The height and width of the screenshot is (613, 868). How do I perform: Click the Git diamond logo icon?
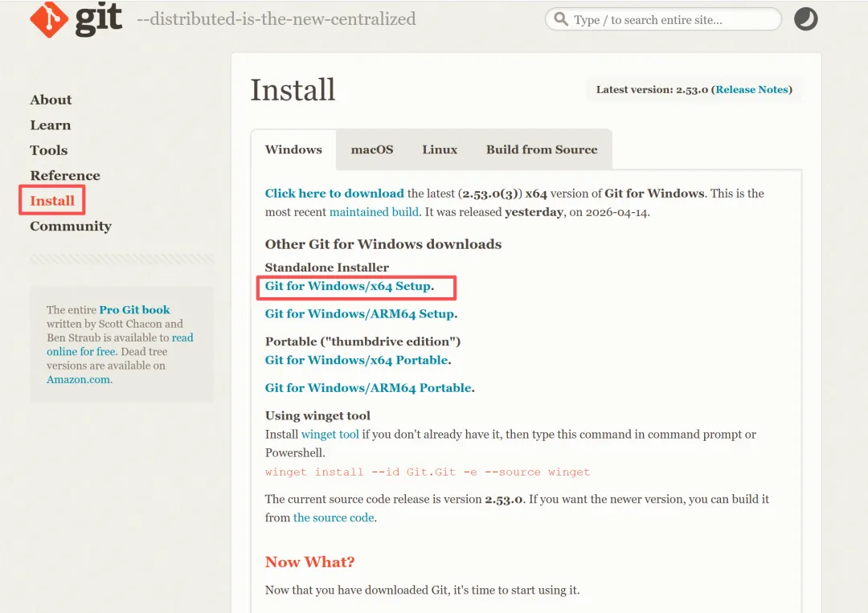coord(49,19)
